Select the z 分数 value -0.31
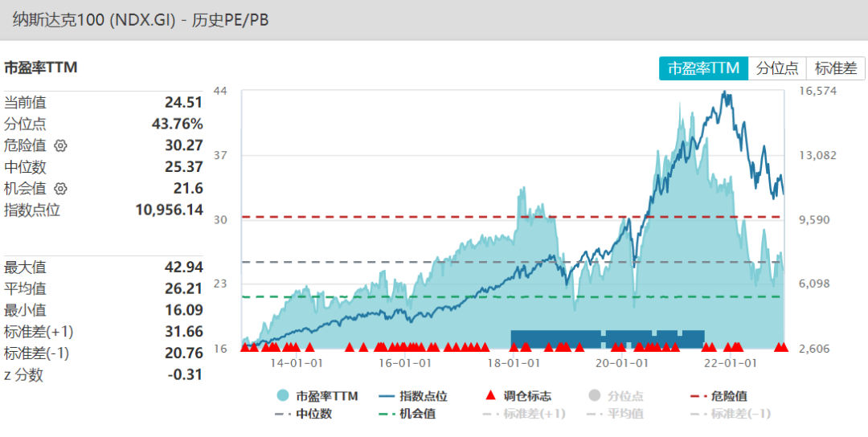This screenshot has height=437, width=868. point(185,375)
